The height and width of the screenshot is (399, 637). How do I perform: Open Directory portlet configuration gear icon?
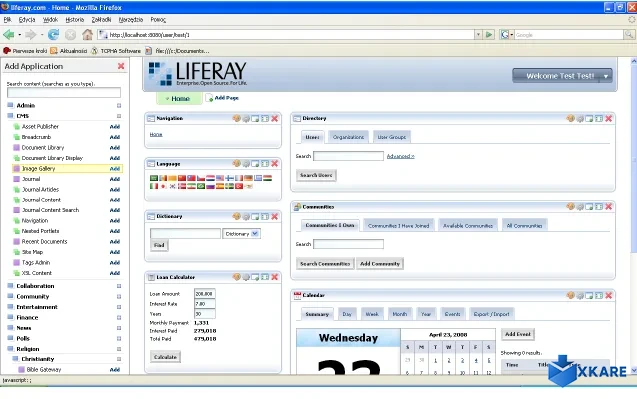coord(580,119)
